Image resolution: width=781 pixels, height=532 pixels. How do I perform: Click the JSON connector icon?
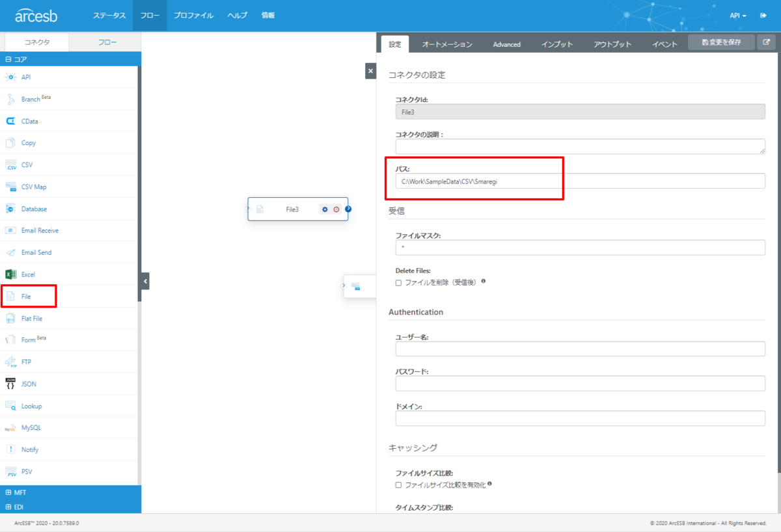click(x=10, y=384)
